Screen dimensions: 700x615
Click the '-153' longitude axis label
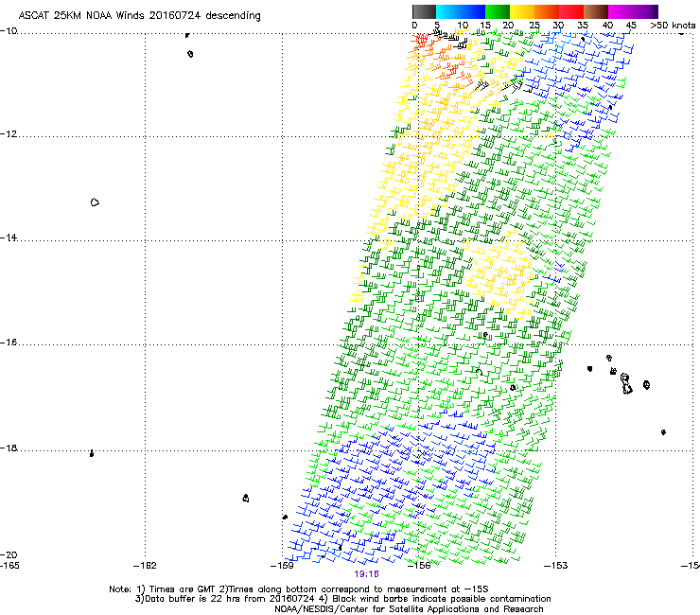[556, 566]
